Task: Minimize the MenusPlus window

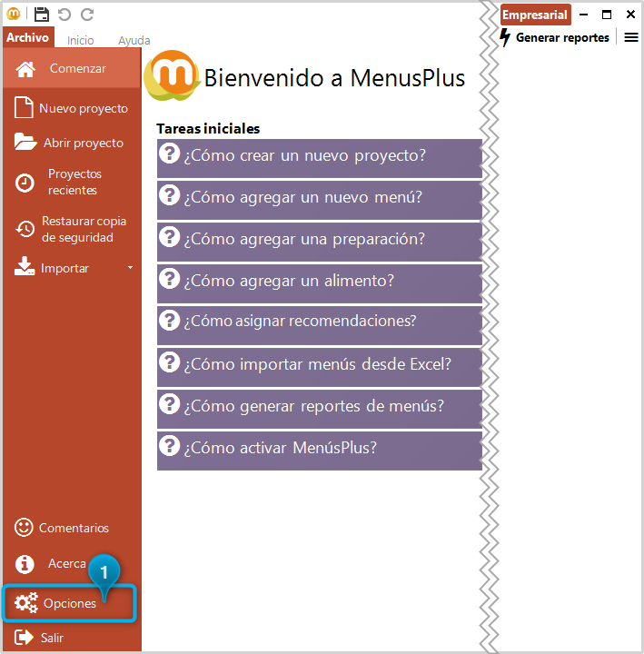Action: point(583,15)
